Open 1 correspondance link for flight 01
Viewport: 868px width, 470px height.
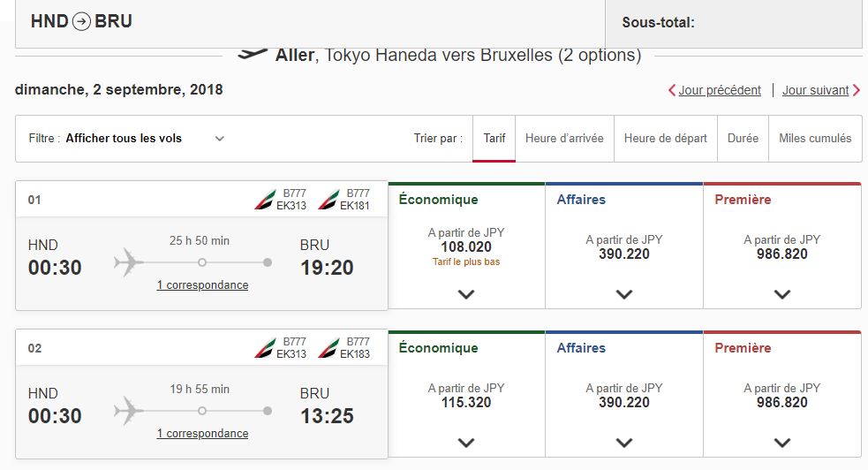point(202,285)
